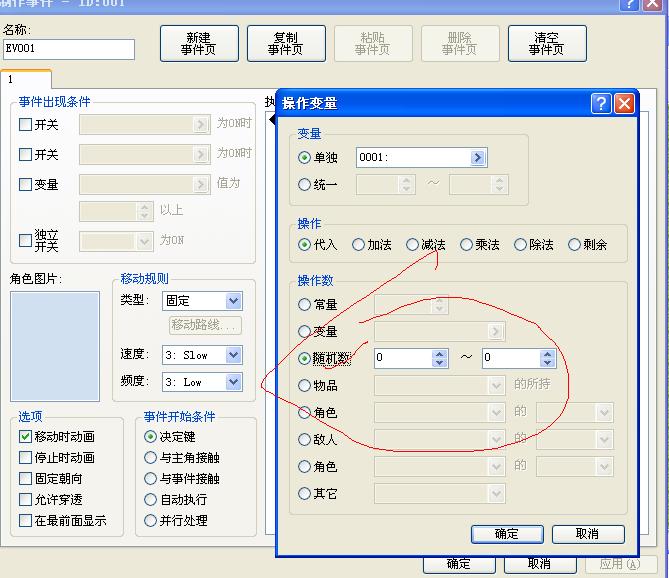Image resolution: width=669 pixels, height=578 pixels.
Task: Select the 敌人 operand radio button
Action: click(x=304, y=439)
